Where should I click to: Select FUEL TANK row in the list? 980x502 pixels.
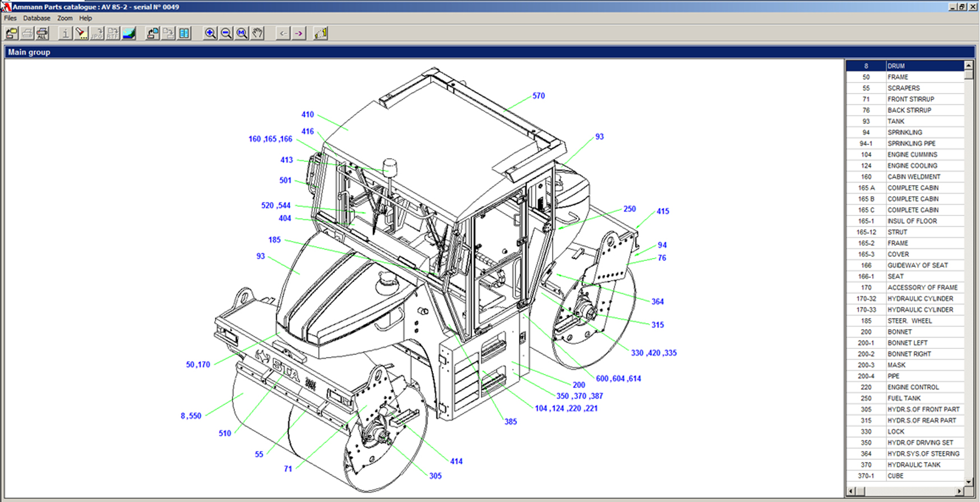point(904,398)
